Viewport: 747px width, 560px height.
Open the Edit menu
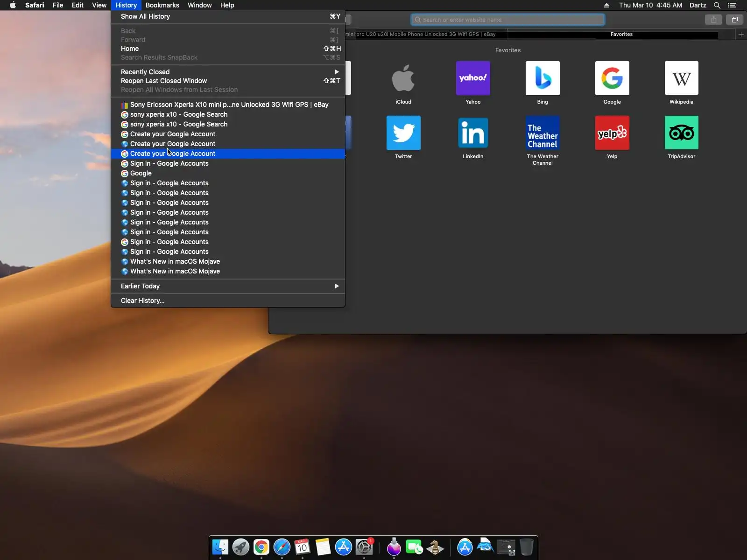pyautogui.click(x=78, y=5)
